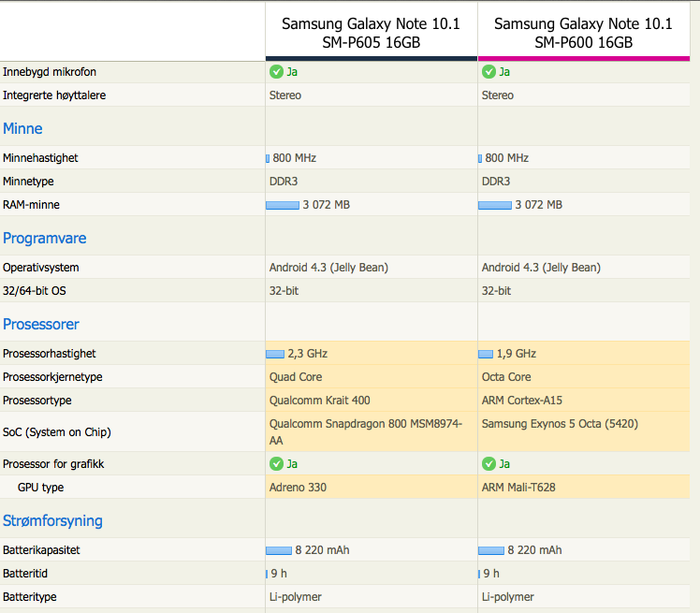Image resolution: width=700 pixels, height=613 pixels.
Task: Click the 32/64-bit OS row label
Action: 35,291
